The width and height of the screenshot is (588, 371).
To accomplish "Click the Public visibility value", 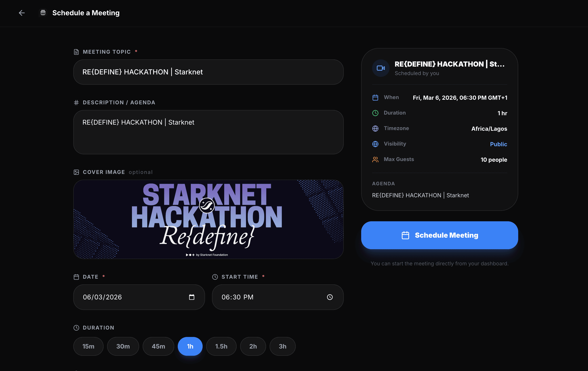I will (x=499, y=144).
